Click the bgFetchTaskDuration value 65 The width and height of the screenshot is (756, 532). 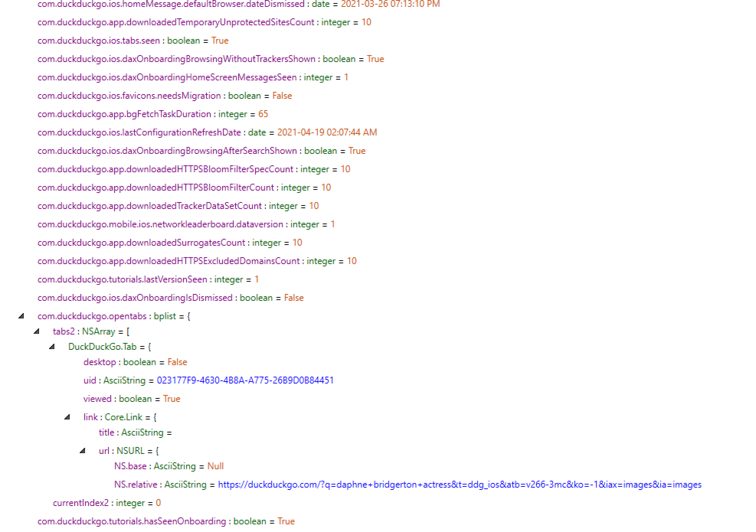coord(263,114)
